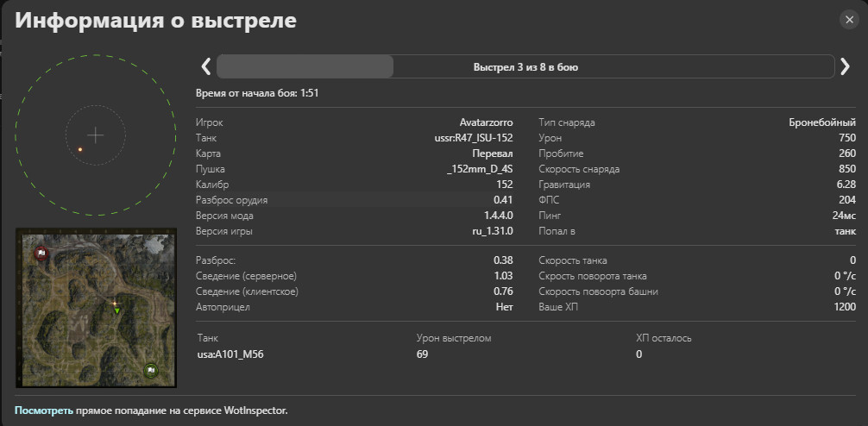Close the shot information window
This screenshot has height=426, width=868.
coord(849,20)
